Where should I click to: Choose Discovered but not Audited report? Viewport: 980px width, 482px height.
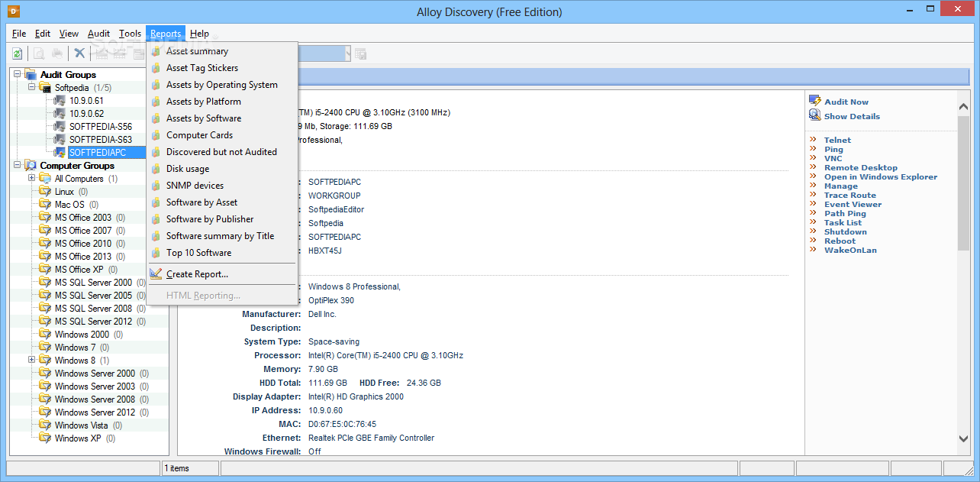tap(221, 152)
